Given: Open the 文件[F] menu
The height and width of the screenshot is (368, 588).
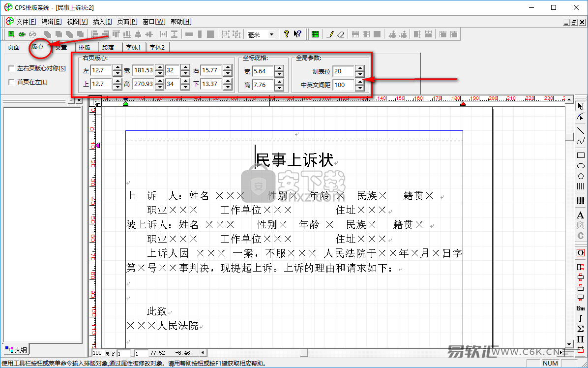Looking at the screenshot, I should pos(26,22).
